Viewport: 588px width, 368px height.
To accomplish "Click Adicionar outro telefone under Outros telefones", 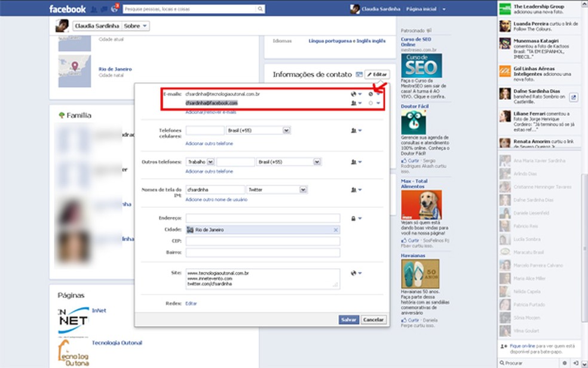I will (209, 171).
